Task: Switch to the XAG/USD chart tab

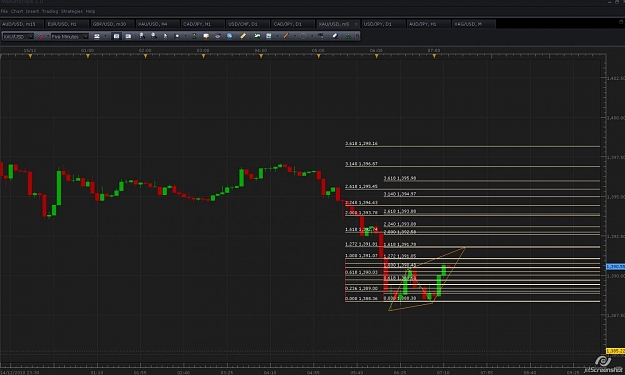Action: click(474, 24)
